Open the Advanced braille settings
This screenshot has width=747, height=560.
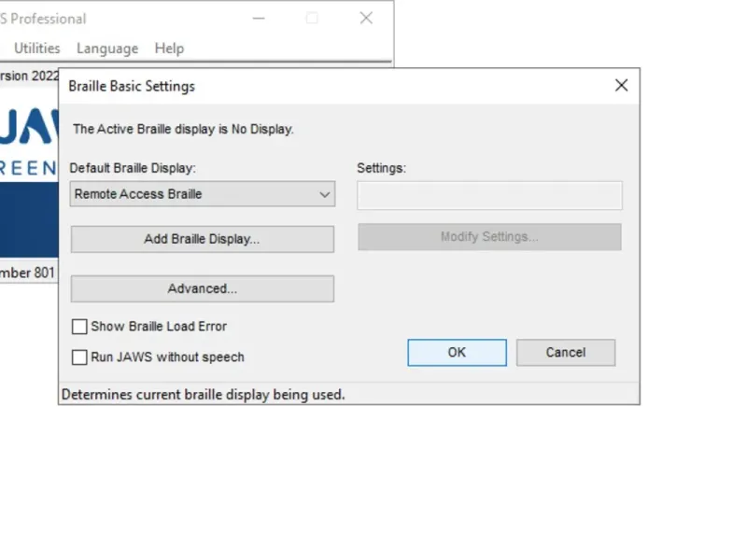(x=203, y=288)
